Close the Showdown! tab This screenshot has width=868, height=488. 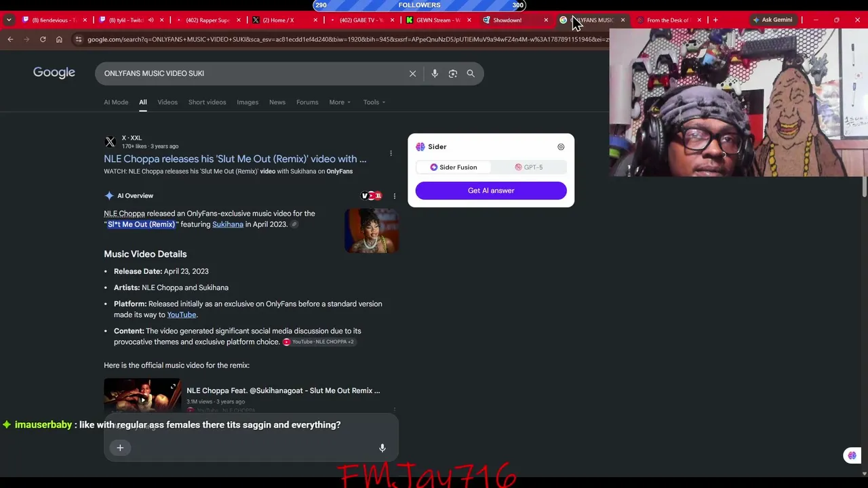point(546,20)
